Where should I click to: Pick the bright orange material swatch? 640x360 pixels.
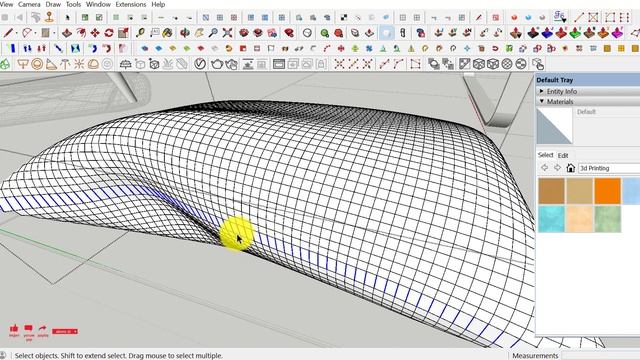607,191
